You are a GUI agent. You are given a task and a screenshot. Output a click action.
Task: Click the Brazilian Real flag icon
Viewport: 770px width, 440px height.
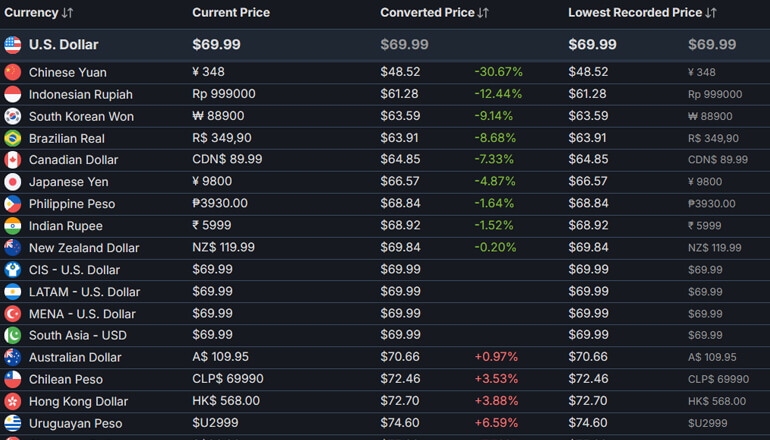[x=12, y=138]
